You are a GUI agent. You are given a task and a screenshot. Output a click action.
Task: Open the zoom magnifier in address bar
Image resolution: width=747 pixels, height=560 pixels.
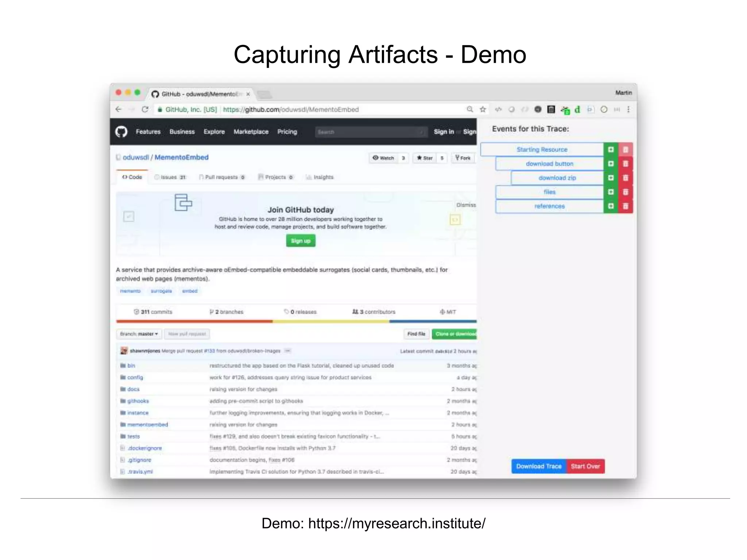470,109
